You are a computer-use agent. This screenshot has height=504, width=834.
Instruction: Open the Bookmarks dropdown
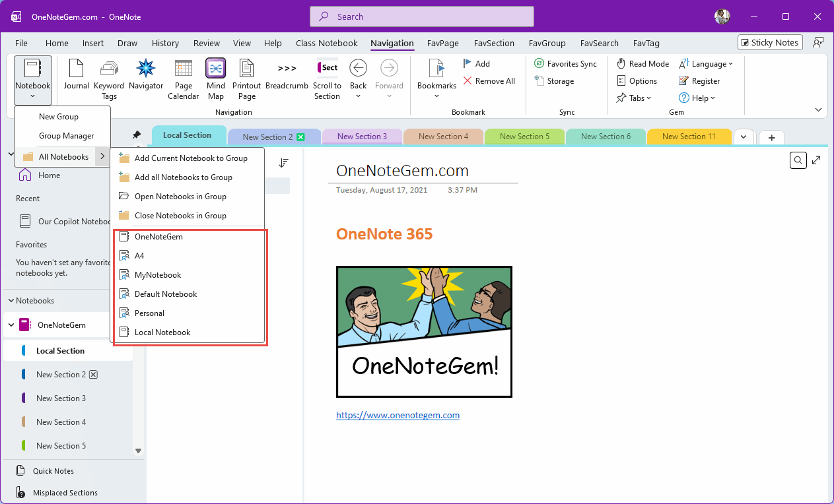tap(436, 79)
